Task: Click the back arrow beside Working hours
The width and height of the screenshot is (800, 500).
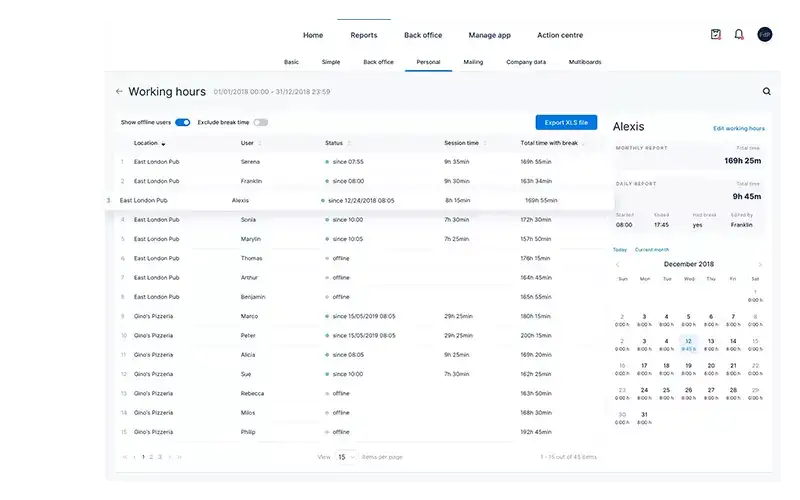Action: coord(119,91)
